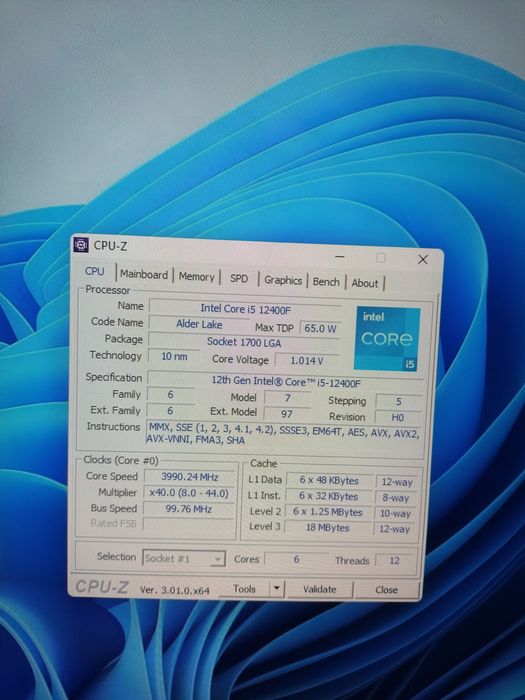Click the Cores value 6
This screenshot has height=700, width=525.
[296, 559]
